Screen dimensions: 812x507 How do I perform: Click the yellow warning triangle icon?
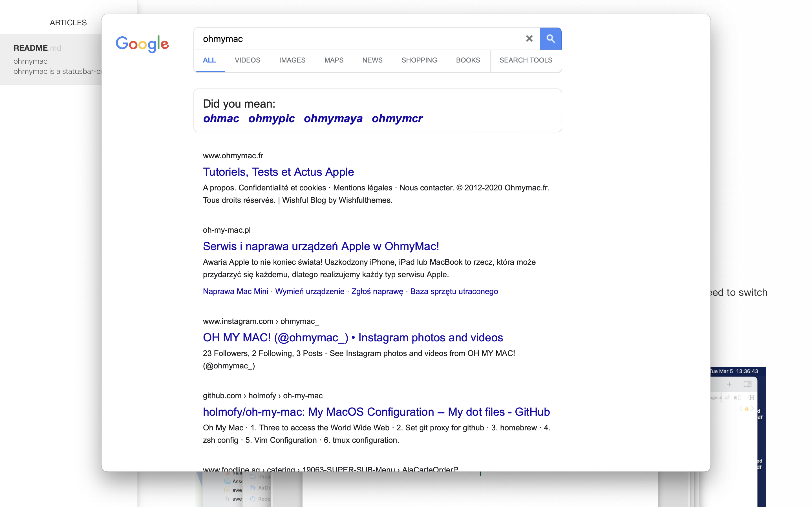pyautogui.click(x=746, y=408)
